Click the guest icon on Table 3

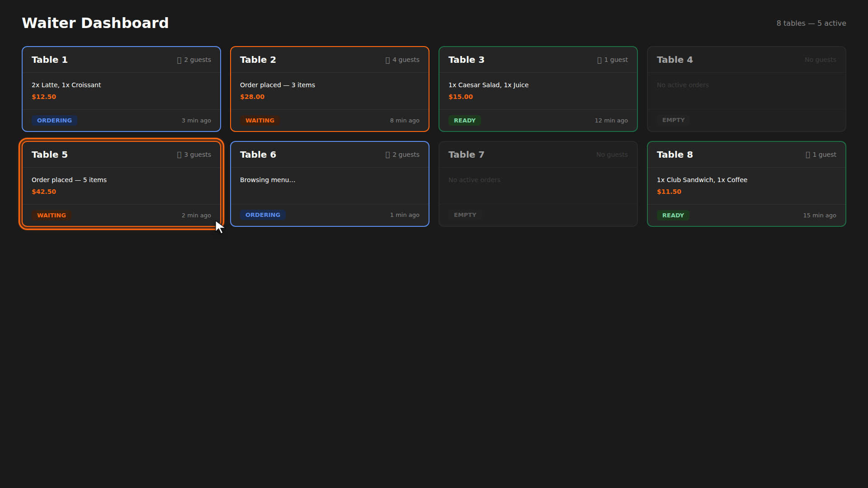tap(599, 60)
